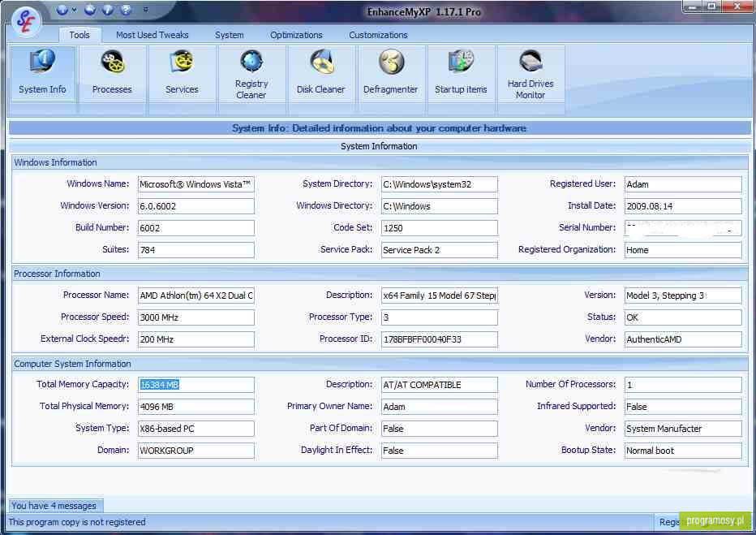
Task: Click the System Type field
Action: coord(195,429)
